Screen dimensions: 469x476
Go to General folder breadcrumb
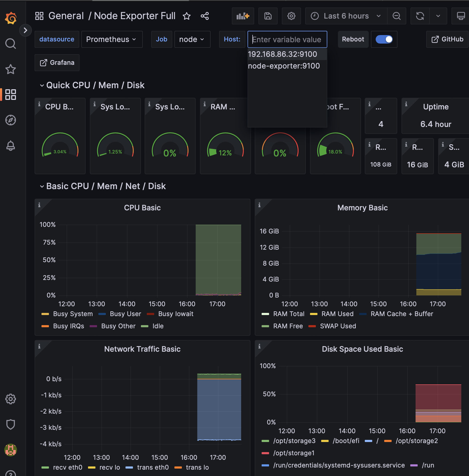[x=66, y=16]
